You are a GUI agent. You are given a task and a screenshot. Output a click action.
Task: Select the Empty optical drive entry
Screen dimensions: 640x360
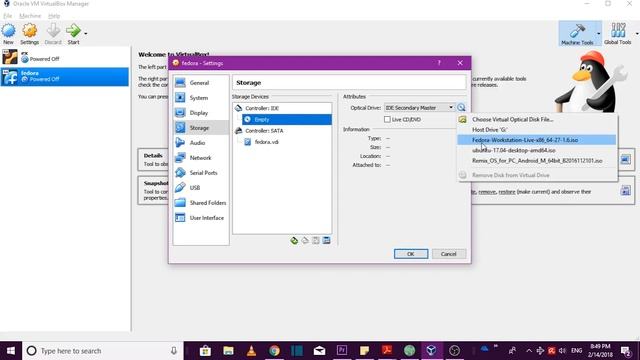pos(287,120)
